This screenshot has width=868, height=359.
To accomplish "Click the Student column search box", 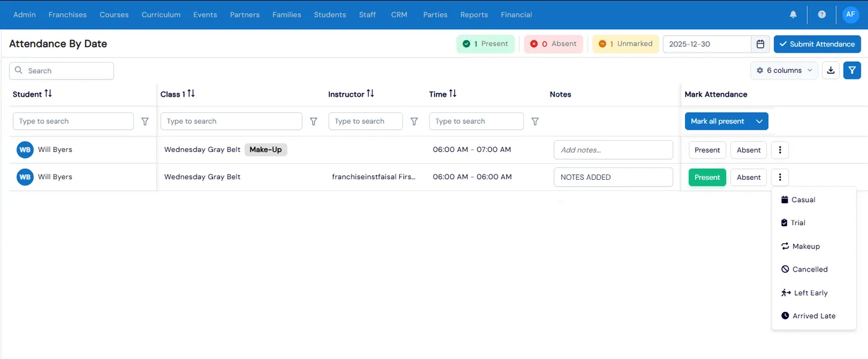I will (x=73, y=122).
